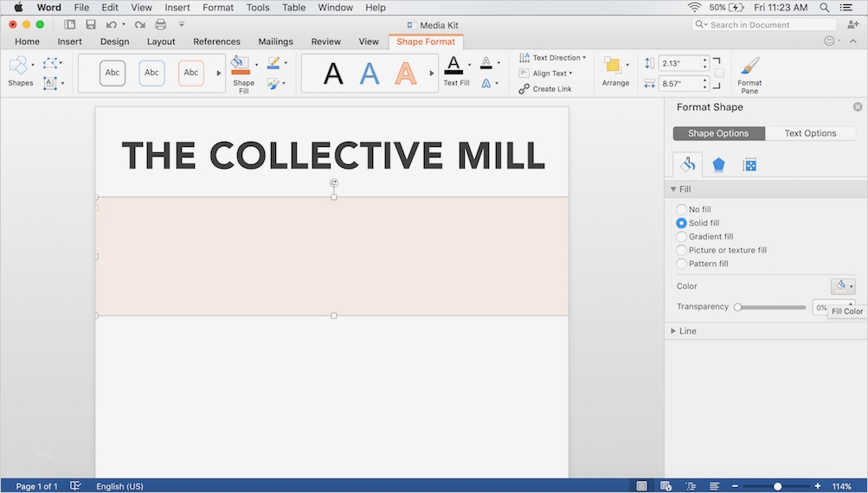
Task: Select the Fill & Line icon in Format Shape
Action: pos(688,164)
